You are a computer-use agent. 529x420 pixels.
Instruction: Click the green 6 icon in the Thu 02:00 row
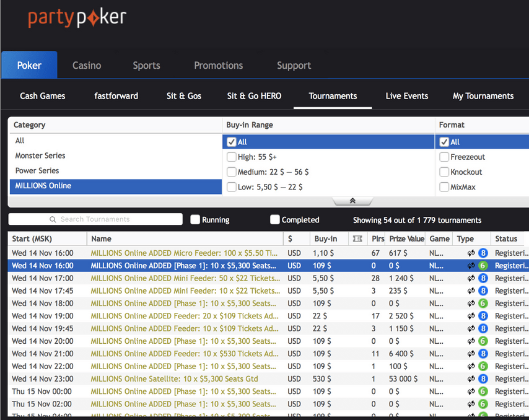pyautogui.click(x=483, y=404)
